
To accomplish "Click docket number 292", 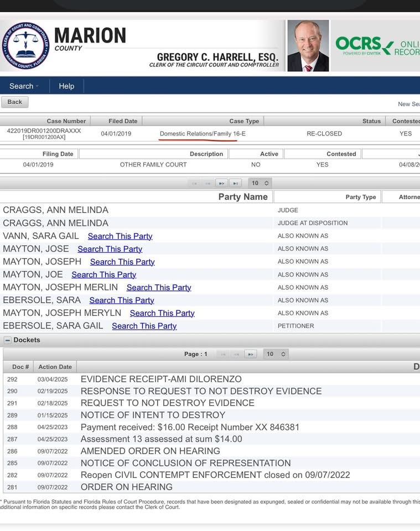I will pos(12,379).
